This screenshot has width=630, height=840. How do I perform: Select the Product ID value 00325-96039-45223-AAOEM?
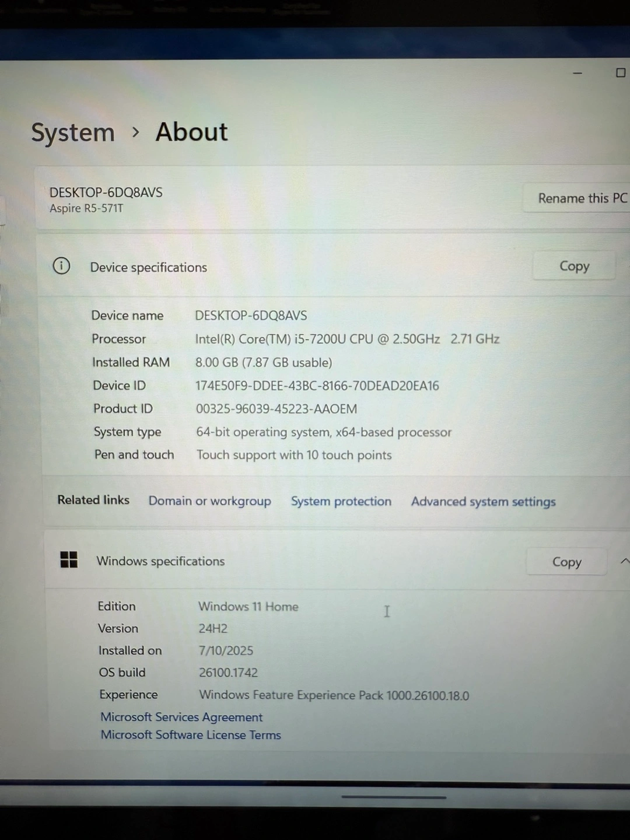[276, 409]
